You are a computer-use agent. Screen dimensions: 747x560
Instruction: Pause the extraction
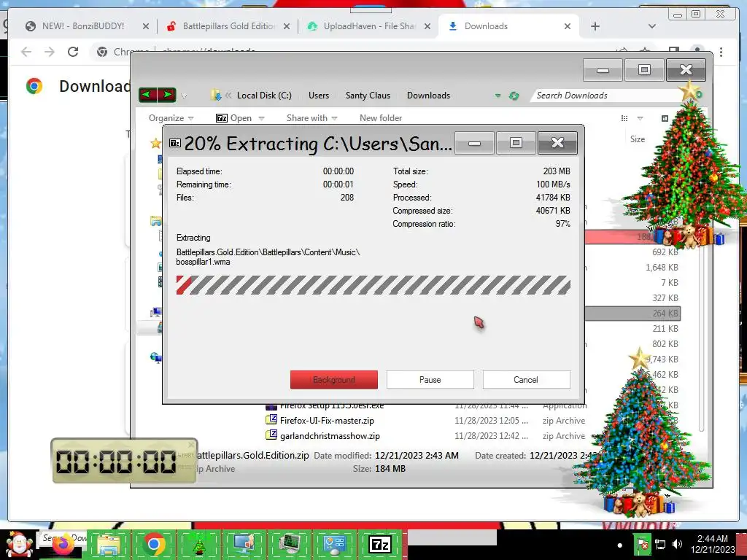(x=430, y=379)
